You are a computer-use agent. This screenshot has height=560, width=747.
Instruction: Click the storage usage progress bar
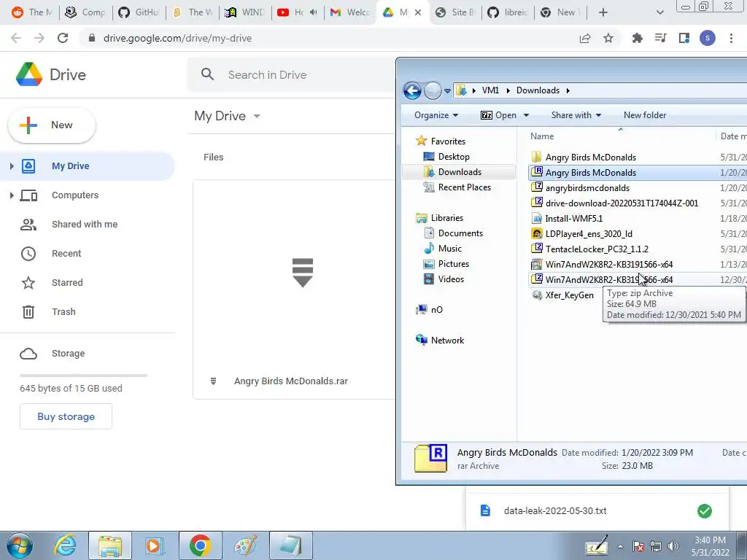83,376
